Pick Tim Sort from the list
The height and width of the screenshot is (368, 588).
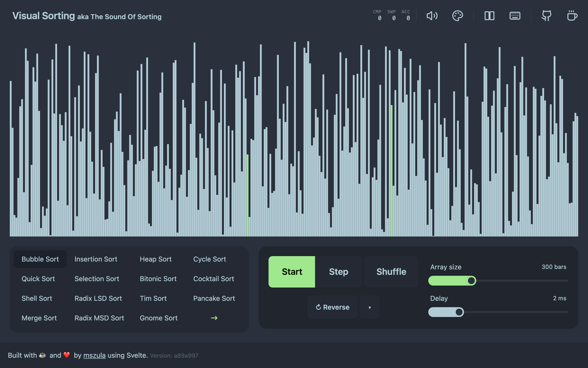(x=153, y=298)
